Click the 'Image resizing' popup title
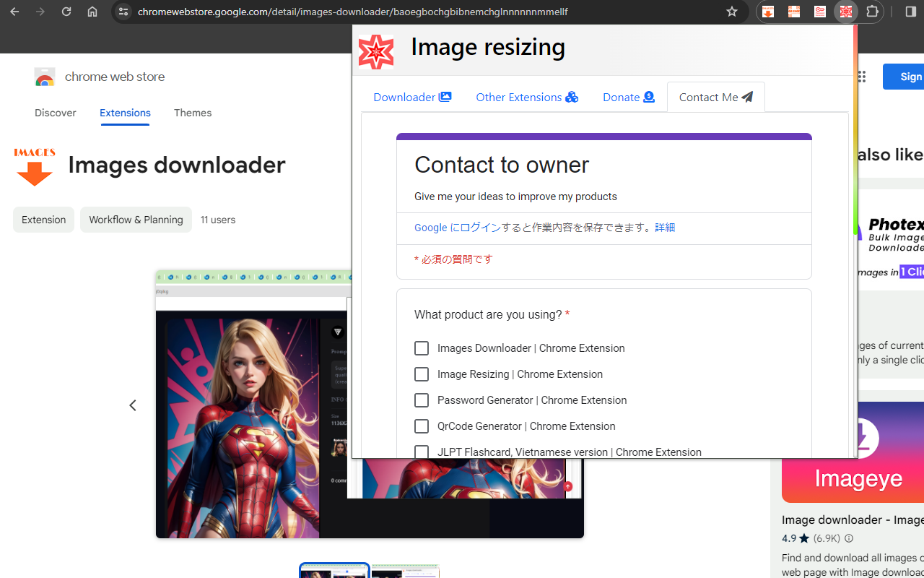This screenshot has height=578, width=924. click(488, 47)
